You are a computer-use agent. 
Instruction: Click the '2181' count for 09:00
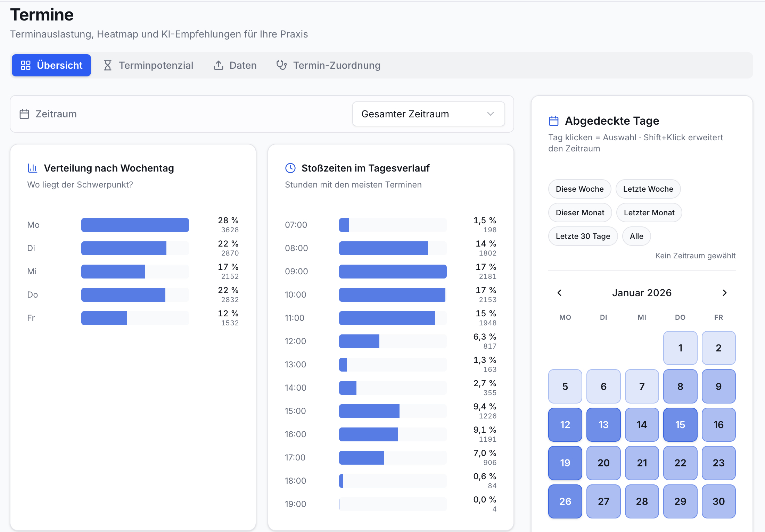[488, 276]
